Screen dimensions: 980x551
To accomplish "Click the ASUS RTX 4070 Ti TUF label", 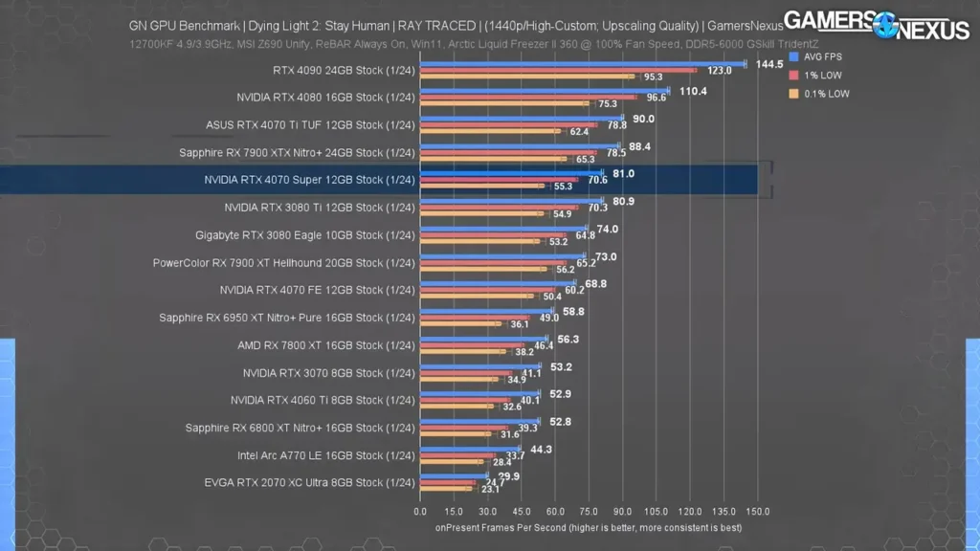I will (310, 125).
